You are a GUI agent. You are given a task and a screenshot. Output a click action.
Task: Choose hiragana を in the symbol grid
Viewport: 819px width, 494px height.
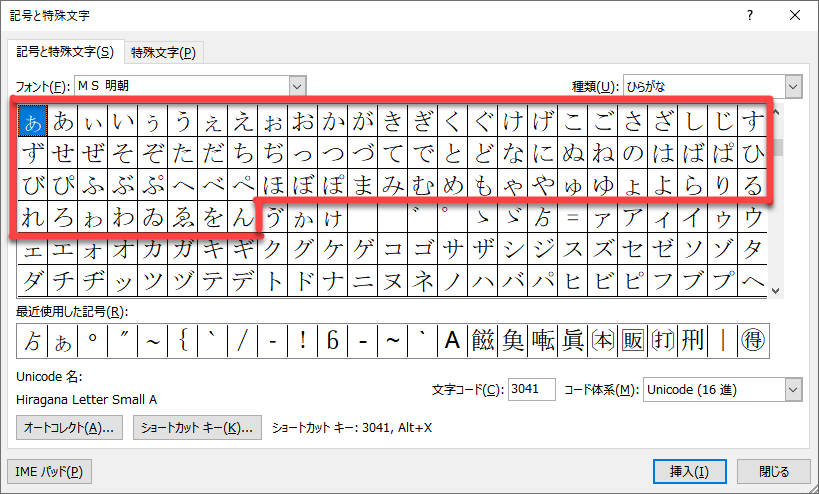[x=212, y=217]
